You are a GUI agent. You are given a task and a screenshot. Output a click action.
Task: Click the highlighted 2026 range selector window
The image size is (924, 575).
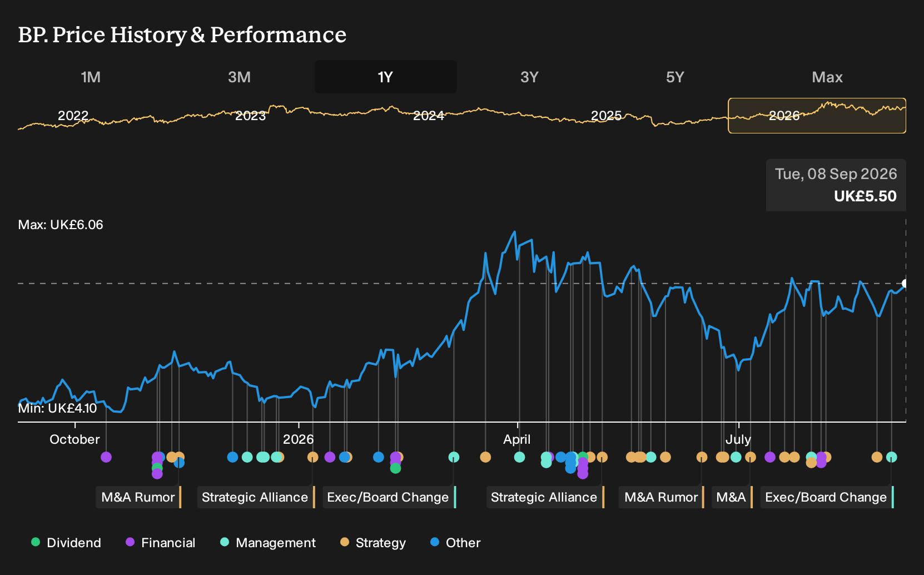pyautogui.click(x=817, y=116)
